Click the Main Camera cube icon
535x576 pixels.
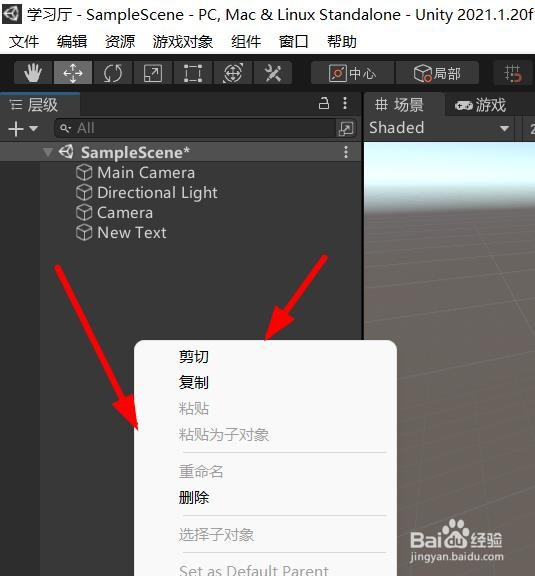tap(84, 172)
